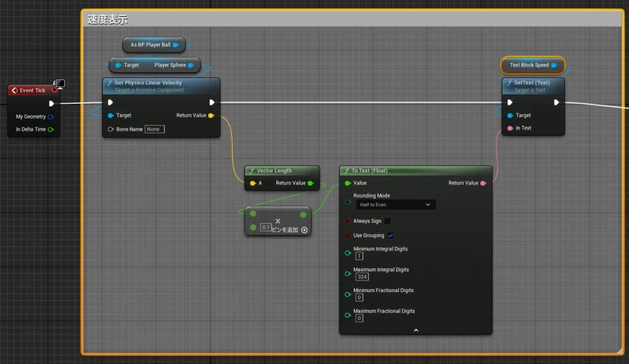Click the My Geometry output pin
629x364 pixels.
(51, 117)
